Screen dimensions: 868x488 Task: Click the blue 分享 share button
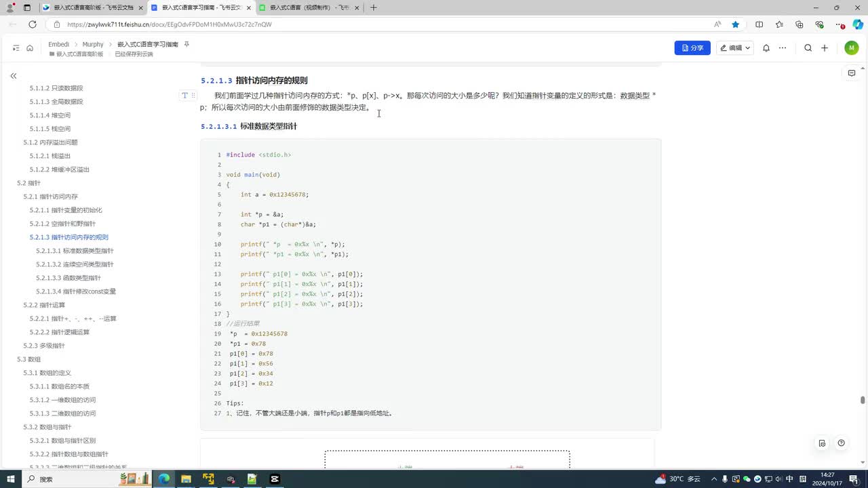click(x=692, y=48)
